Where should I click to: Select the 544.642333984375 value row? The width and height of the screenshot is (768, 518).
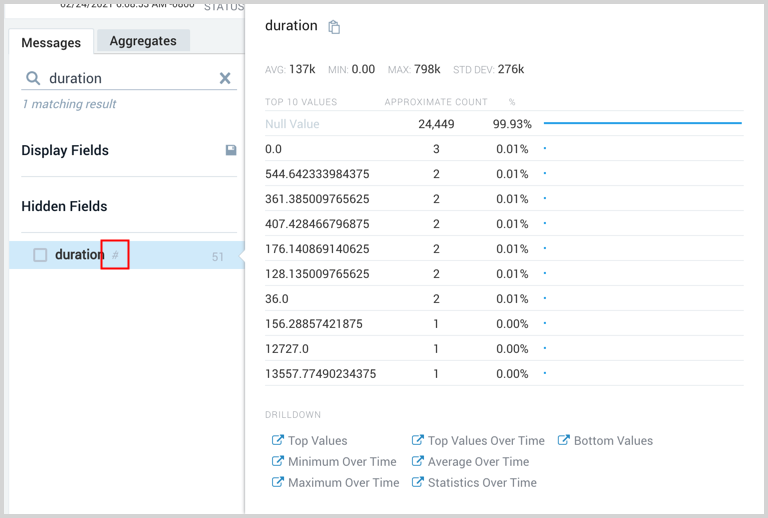[316, 174]
